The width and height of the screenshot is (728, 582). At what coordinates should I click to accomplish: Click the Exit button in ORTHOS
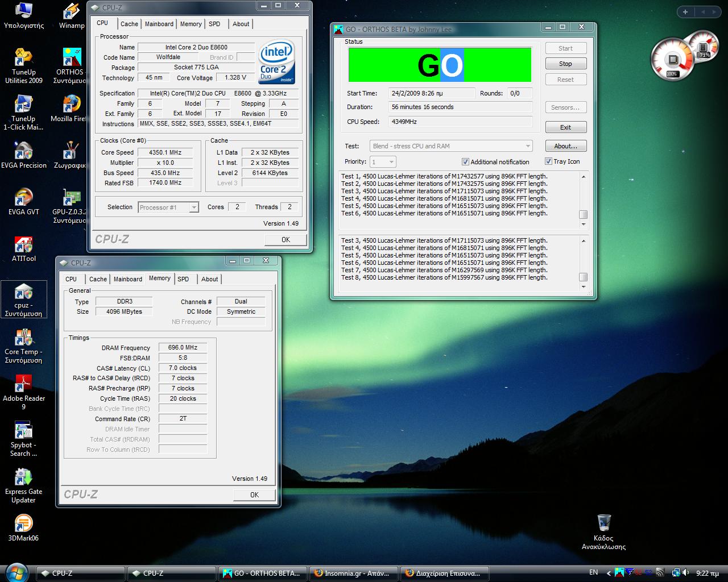tap(565, 127)
